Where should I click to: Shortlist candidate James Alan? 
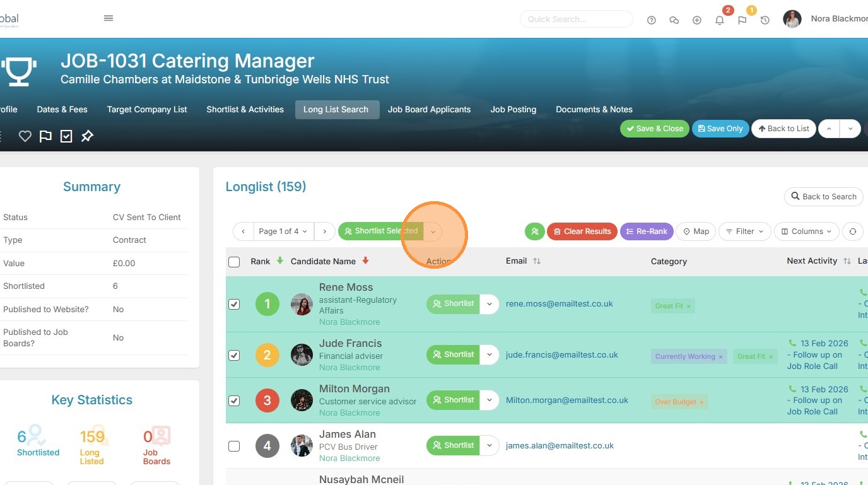click(x=453, y=446)
